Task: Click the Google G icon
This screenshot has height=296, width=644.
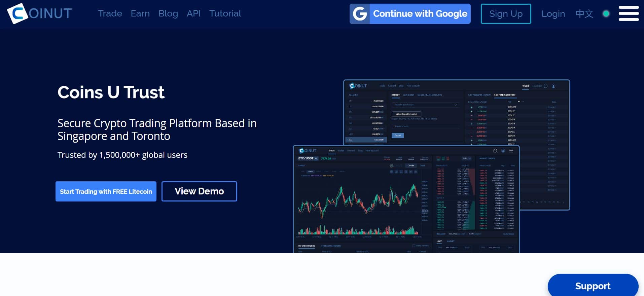Action: click(x=360, y=14)
